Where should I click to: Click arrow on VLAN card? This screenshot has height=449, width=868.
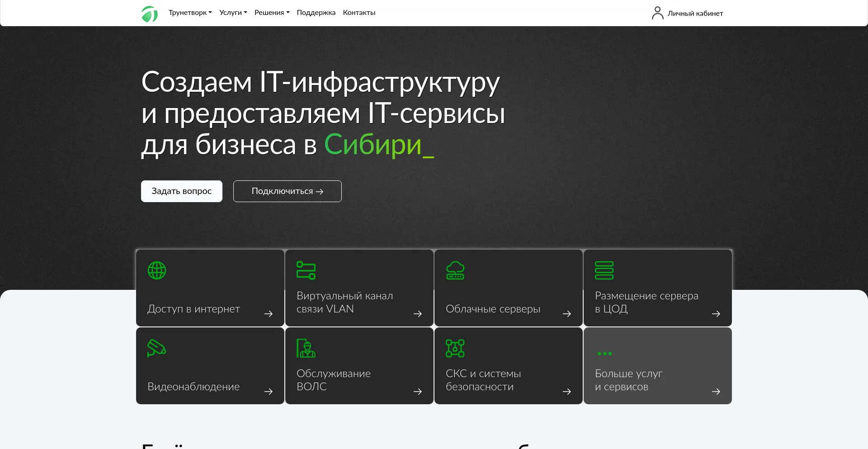418,314
